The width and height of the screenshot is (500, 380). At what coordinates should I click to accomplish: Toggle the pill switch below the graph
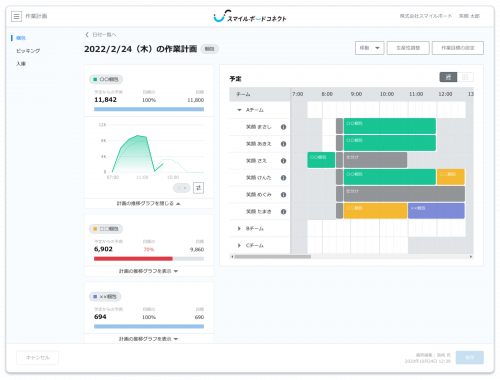[181, 188]
